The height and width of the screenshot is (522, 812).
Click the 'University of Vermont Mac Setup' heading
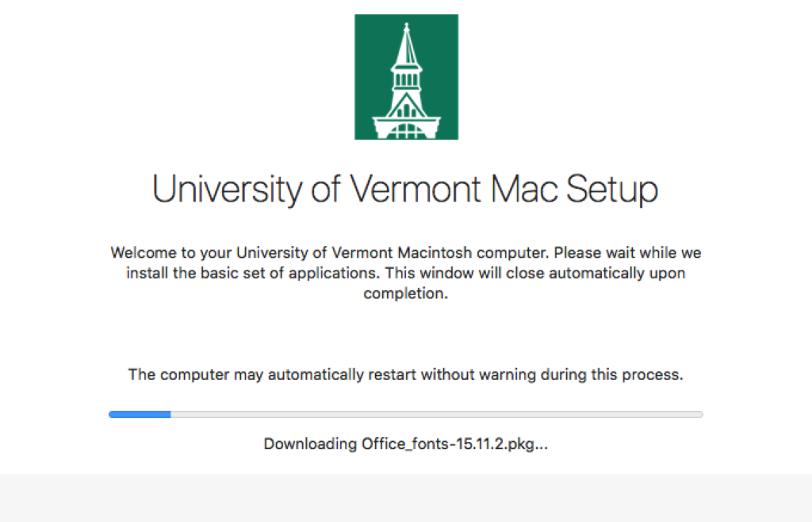click(x=406, y=189)
